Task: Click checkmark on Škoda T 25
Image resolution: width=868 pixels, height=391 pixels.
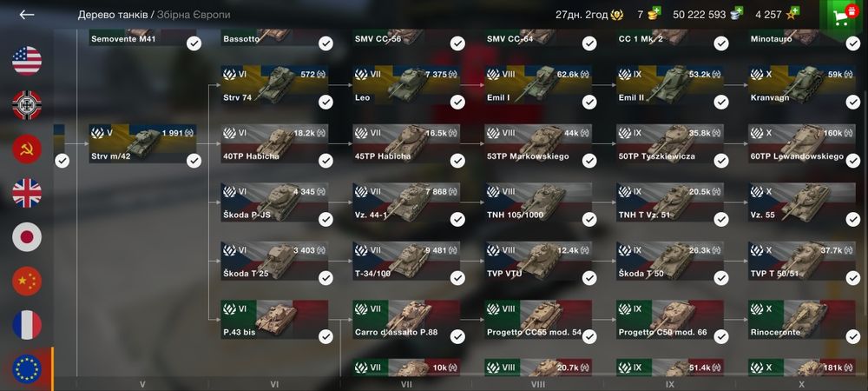Action: pos(325,278)
